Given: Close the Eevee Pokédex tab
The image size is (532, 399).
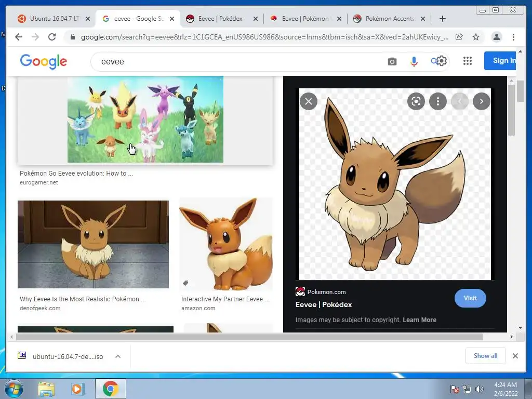Looking at the screenshot, I should (x=256, y=19).
